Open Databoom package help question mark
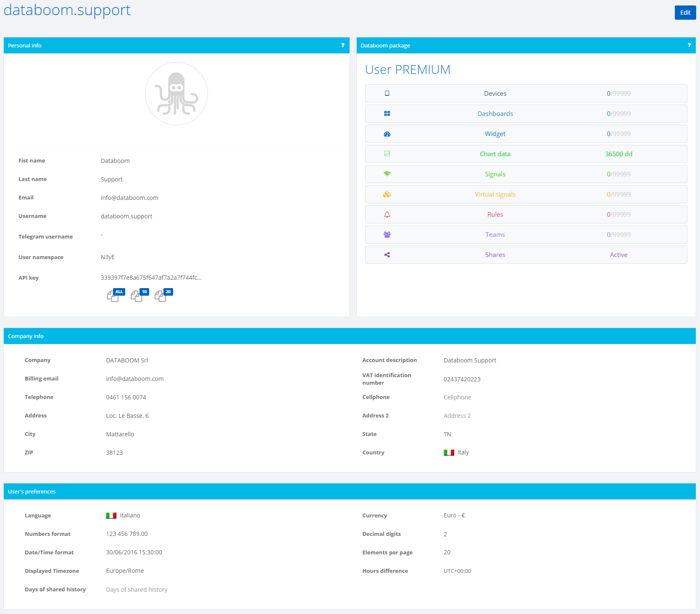Image resolution: width=700 pixels, height=614 pixels. [x=689, y=45]
